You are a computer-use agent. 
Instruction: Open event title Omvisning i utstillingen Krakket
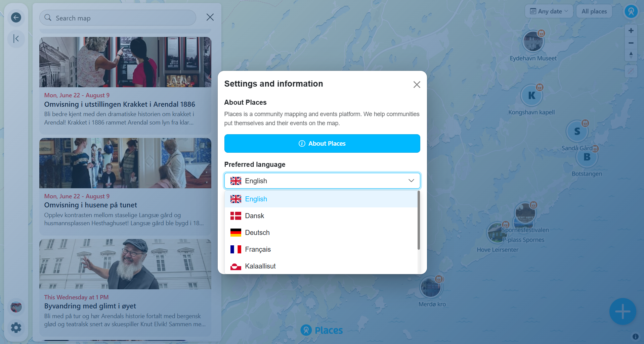pyautogui.click(x=120, y=104)
